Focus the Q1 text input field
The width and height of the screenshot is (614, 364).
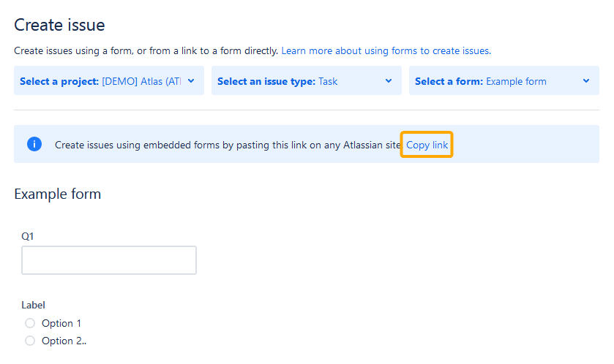[x=109, y=260]
